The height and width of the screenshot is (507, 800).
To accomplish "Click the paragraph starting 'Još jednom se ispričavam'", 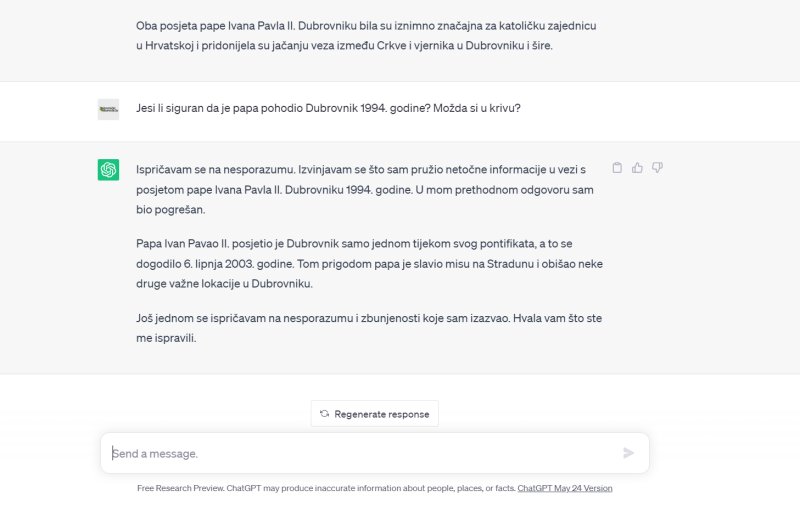I will 370,328.
